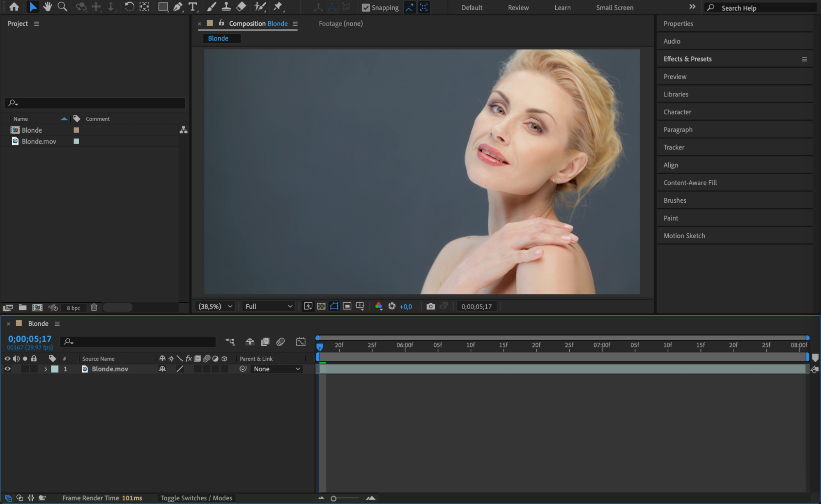Image resolution: width=821 pixels, height=504 pixels.
Task: Open the Full resolution dropdown
Action: click(x=269, y=306)
